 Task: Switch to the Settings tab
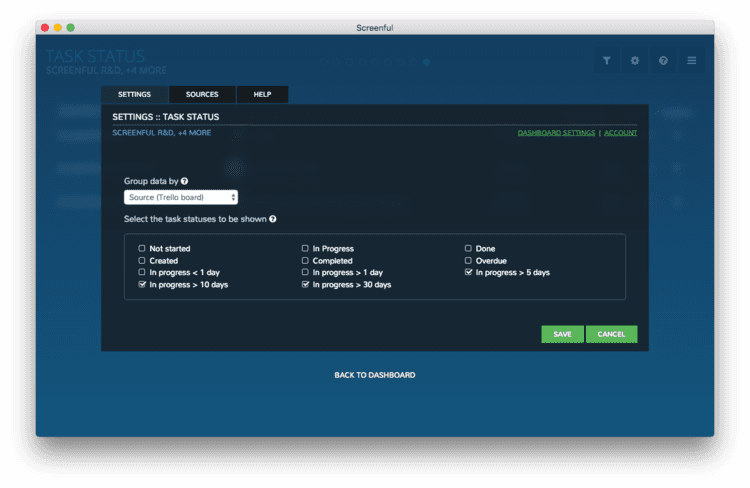[x=134, y=94]
